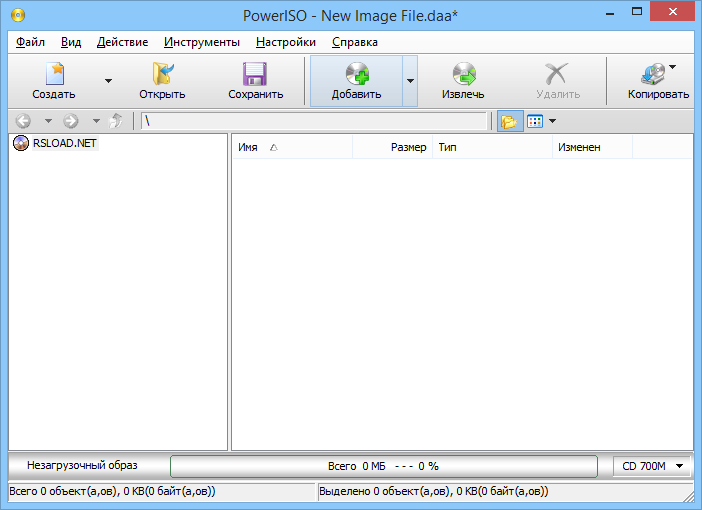Click the Всего 0 объект status text
Viewport: 702px width, 510px height.
[112, 491]
